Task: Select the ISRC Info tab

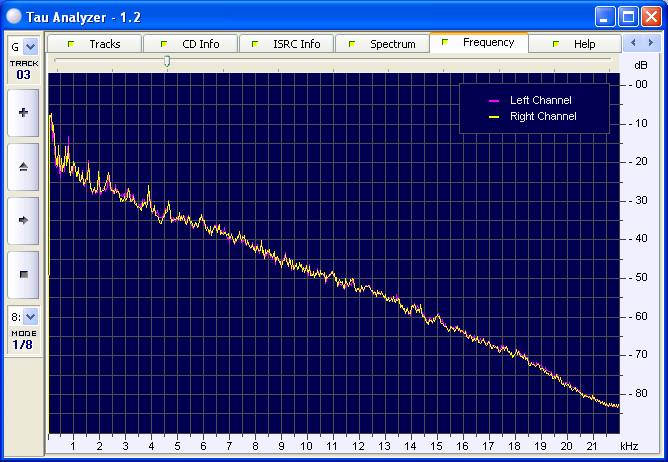Action: pyautogui.click(x=286, y=44)
